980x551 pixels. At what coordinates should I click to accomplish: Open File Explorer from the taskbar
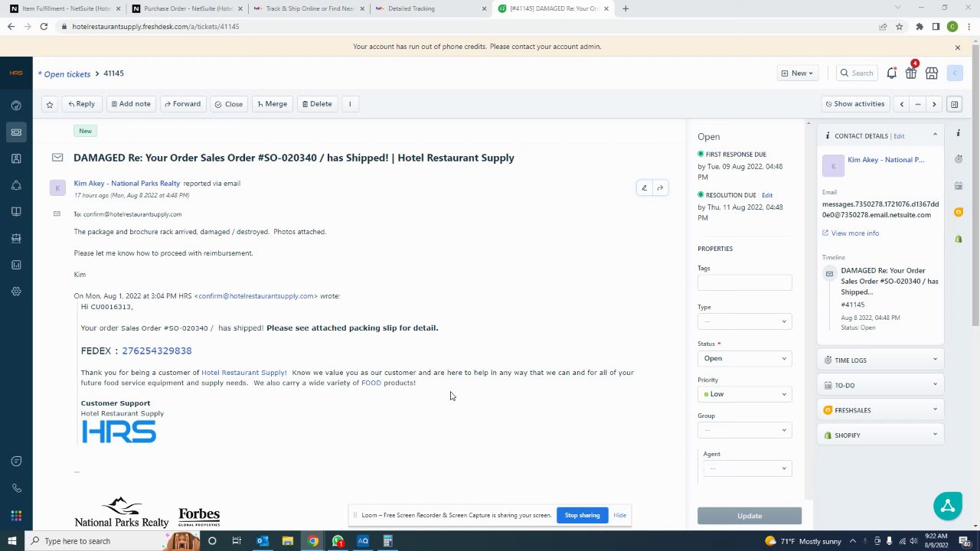[287, 541]
